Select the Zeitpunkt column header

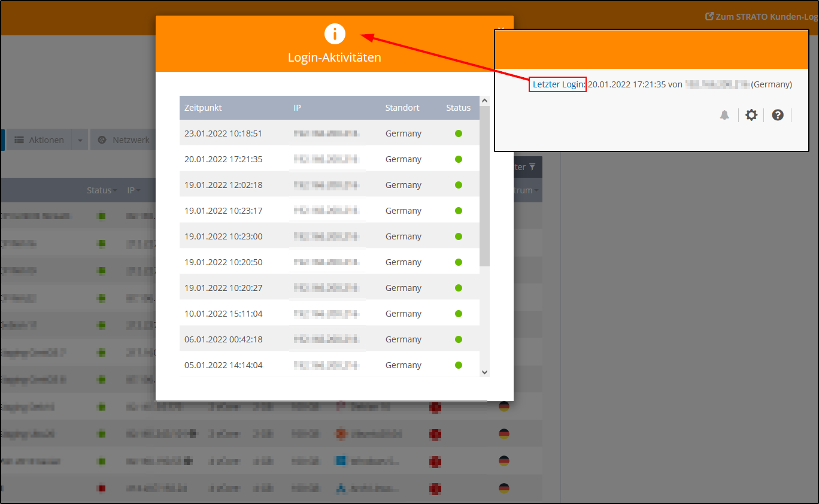(203, 108)
